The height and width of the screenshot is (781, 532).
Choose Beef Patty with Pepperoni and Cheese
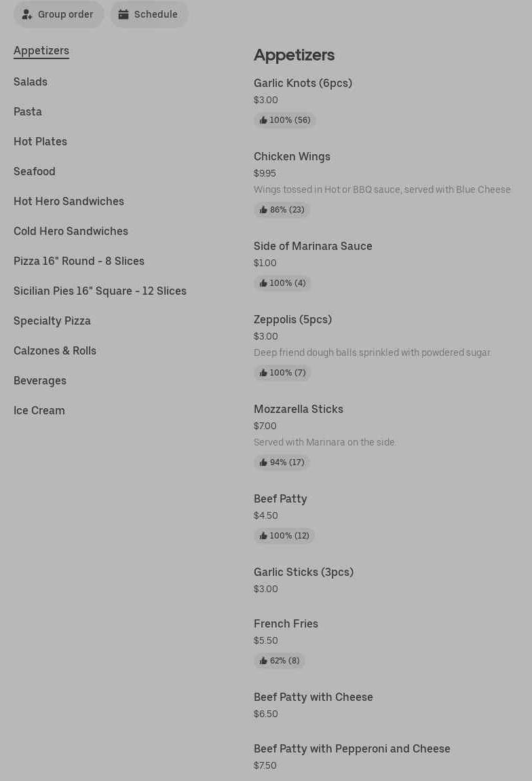pyautogui.click(x=351, y=748)
